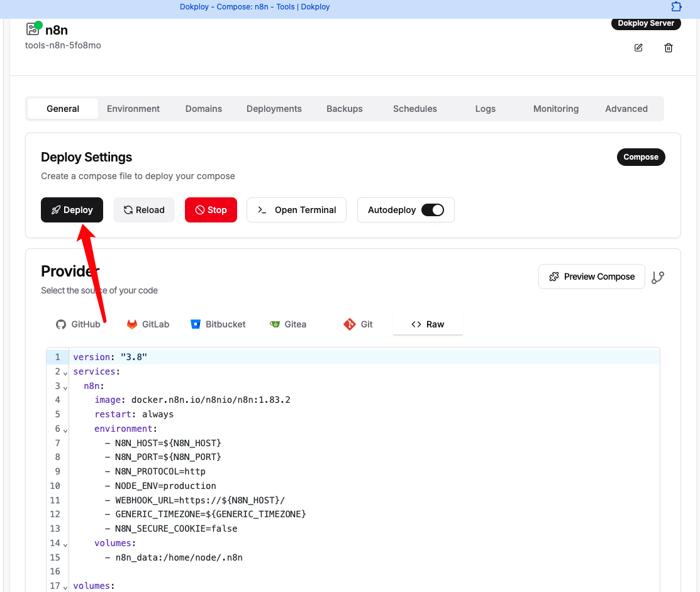Open the Preview Compose dialog
Viewport: 700px width, 592px height.
click(591, 277)
